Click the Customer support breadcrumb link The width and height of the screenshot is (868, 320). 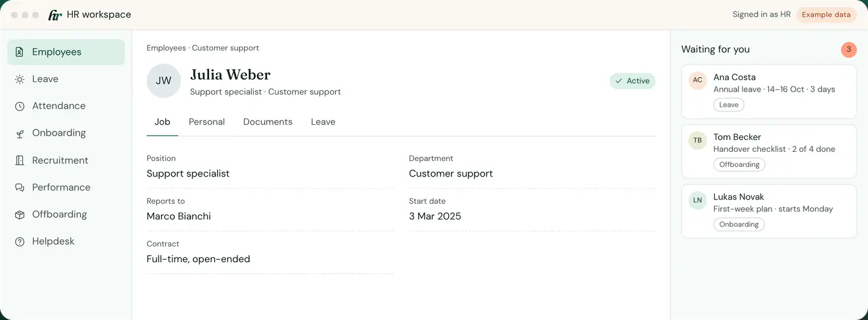[225, 48]
